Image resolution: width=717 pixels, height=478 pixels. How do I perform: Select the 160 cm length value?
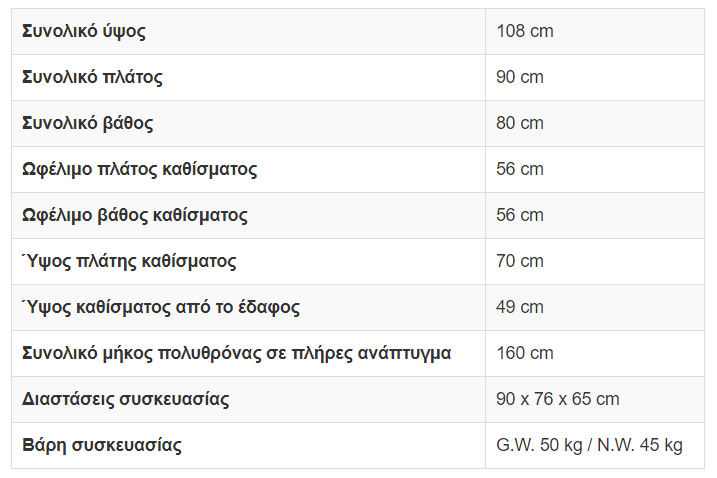pyautogui.click(x=525, y=353)
